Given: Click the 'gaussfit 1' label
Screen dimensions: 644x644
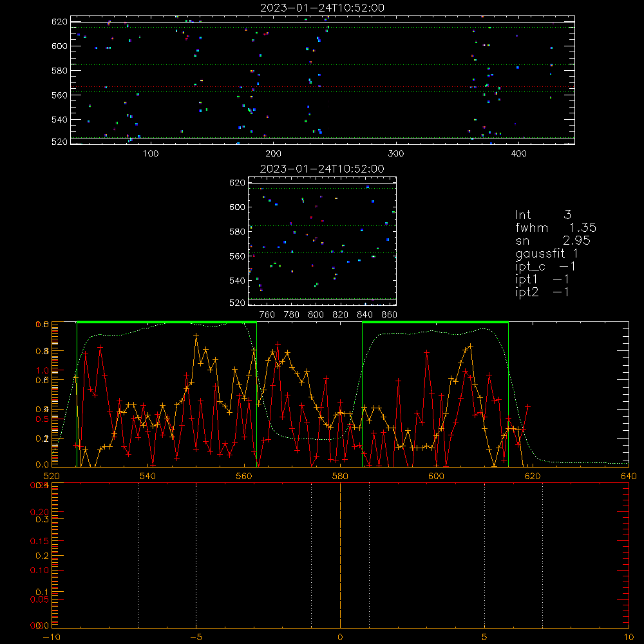Looking at the screenshot, I should pos(547,254).
